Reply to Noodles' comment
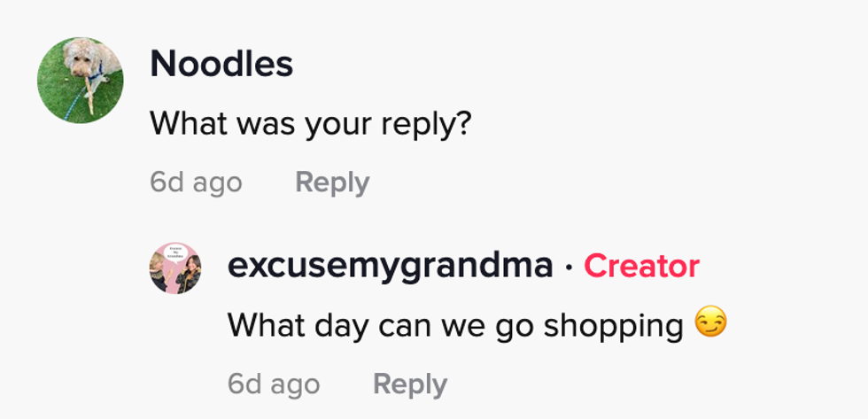The image size is (868, 419). pyautogui.click(x=332, y=182)
